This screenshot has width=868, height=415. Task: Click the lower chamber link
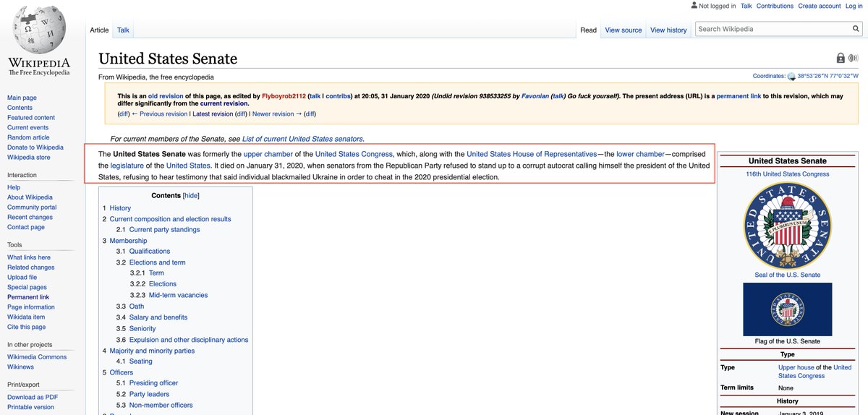[641, 154]
